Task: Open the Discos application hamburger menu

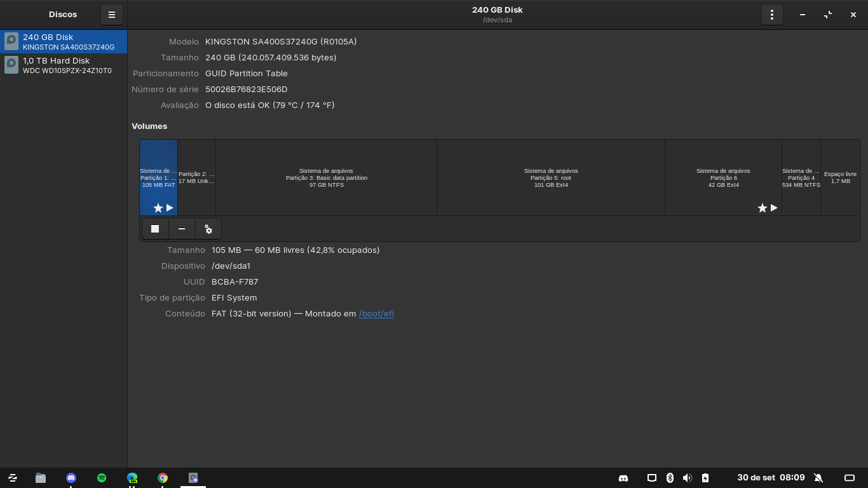Action: pos(111,15)
